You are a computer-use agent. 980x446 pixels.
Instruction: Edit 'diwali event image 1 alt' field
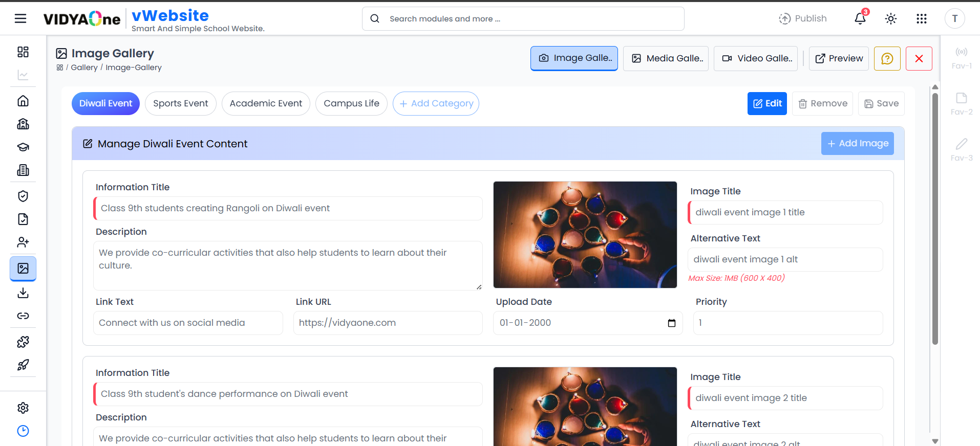(x=785, y=259)
